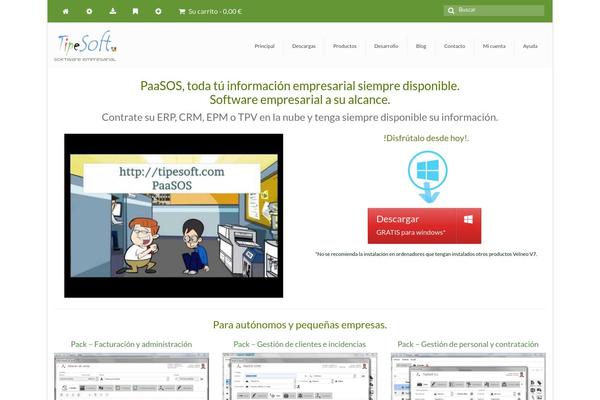Click the bookmark icon in green bar

135,11
